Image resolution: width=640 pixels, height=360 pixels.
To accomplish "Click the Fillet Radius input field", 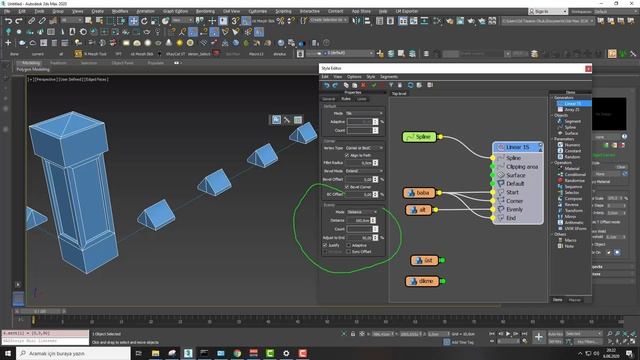I will click(x=359, y=163).
